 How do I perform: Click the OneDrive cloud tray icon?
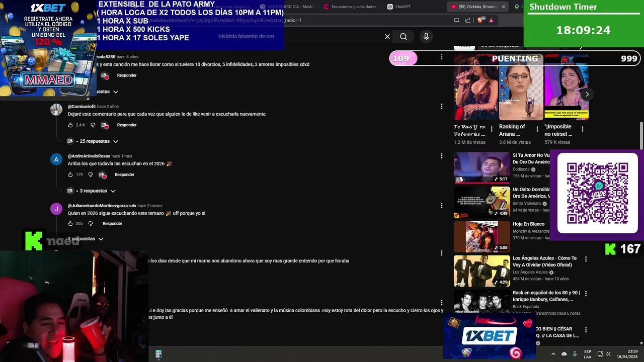pos(564,354)
